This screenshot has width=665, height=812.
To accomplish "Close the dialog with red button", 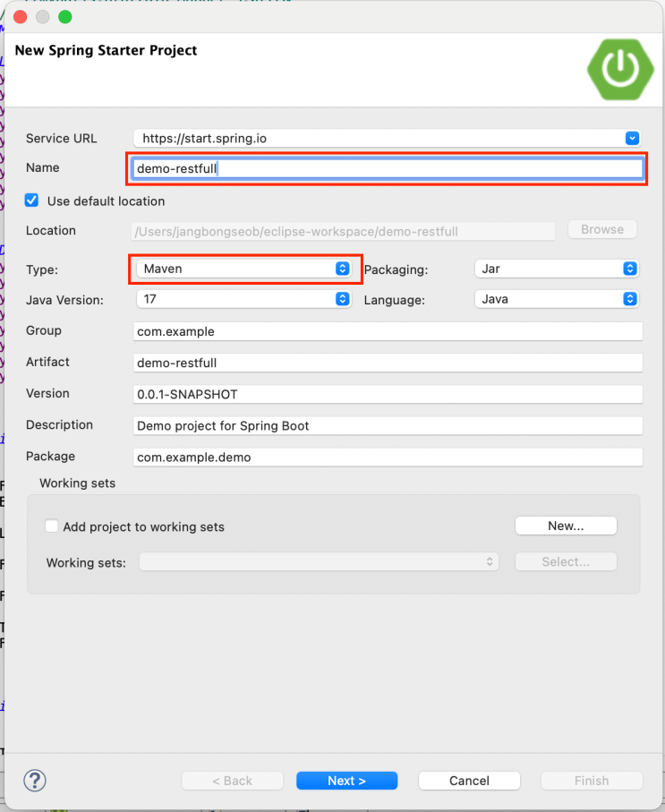I will (x=21, y=17).
